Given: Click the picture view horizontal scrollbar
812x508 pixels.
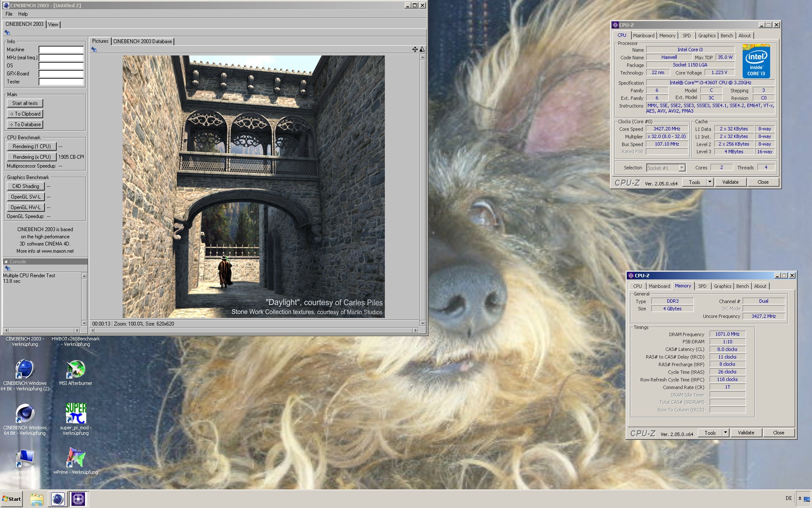Looking at the screenshot, I should pyautogui.click(x=254, y=330).
